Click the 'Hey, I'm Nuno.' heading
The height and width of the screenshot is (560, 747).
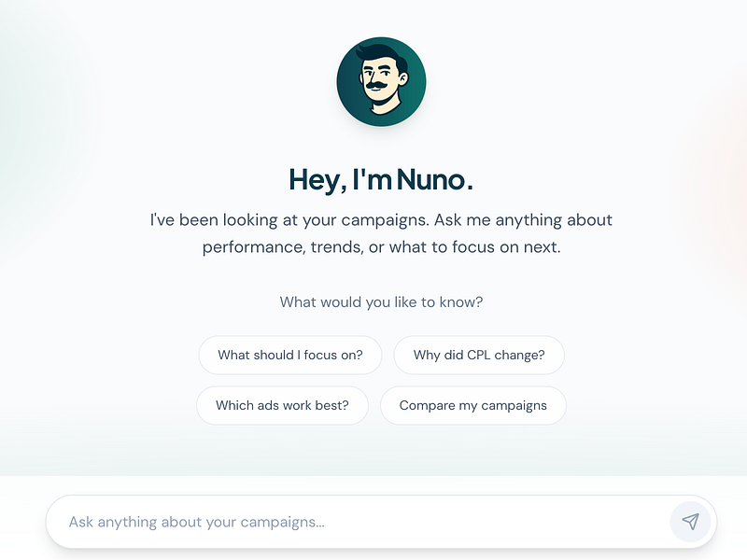click(x=381, y=179)
